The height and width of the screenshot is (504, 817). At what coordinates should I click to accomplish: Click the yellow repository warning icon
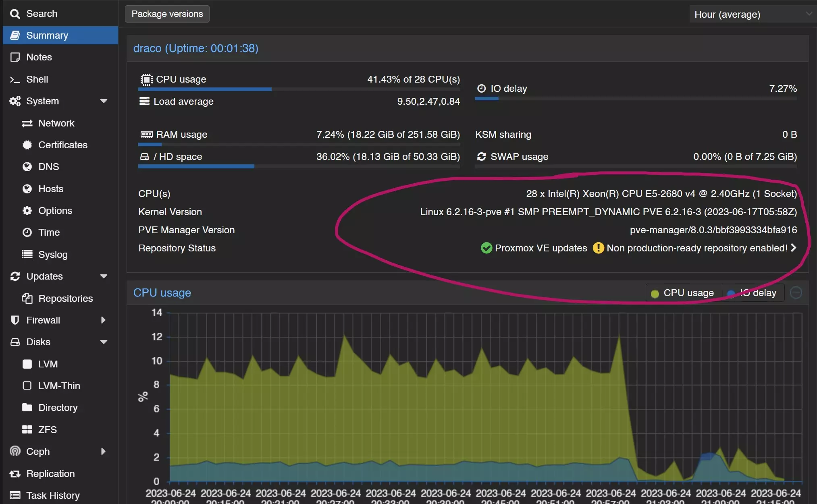pyautogui.click(x=599, y=248)
